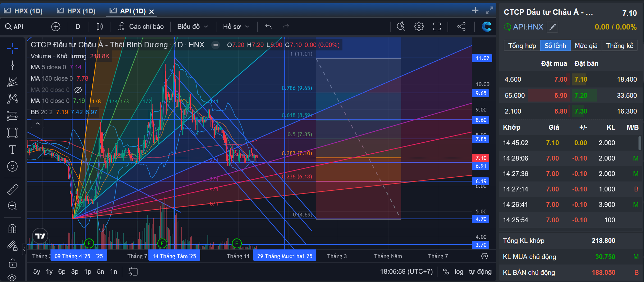Set chart range to 1y

[49, 272]
